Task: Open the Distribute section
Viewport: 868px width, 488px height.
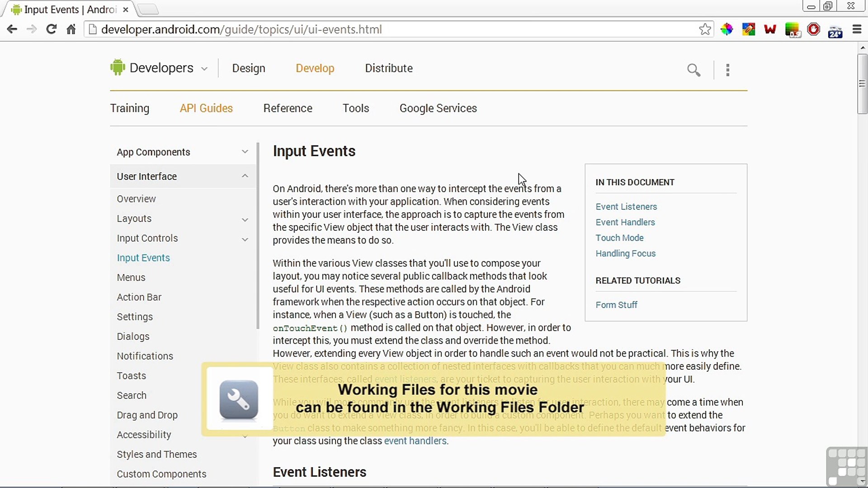Action: tap(389, 68)
